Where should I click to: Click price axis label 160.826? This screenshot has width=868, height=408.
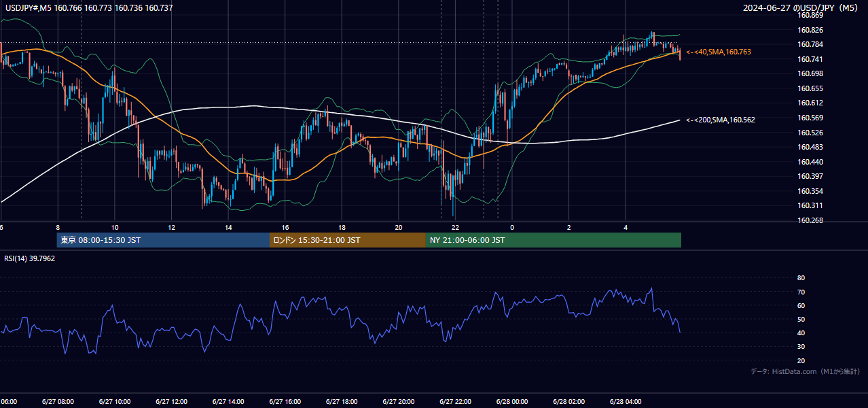point(810,30)
